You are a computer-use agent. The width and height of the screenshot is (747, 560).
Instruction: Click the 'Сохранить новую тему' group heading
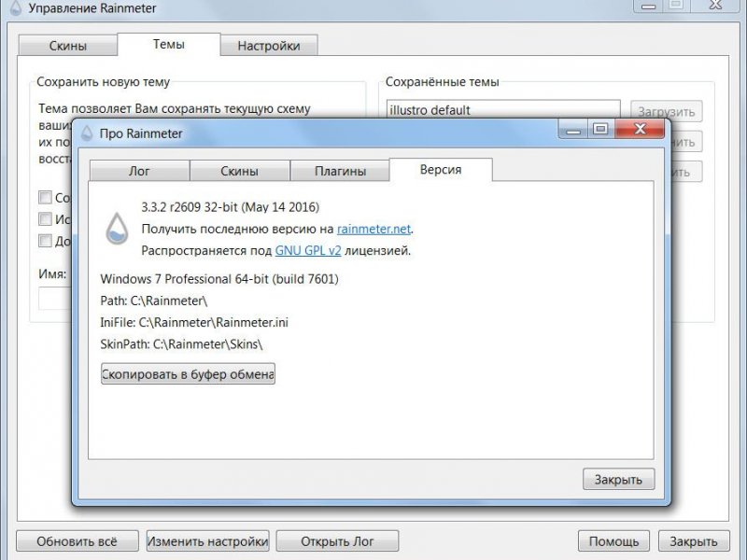(104, 82)
